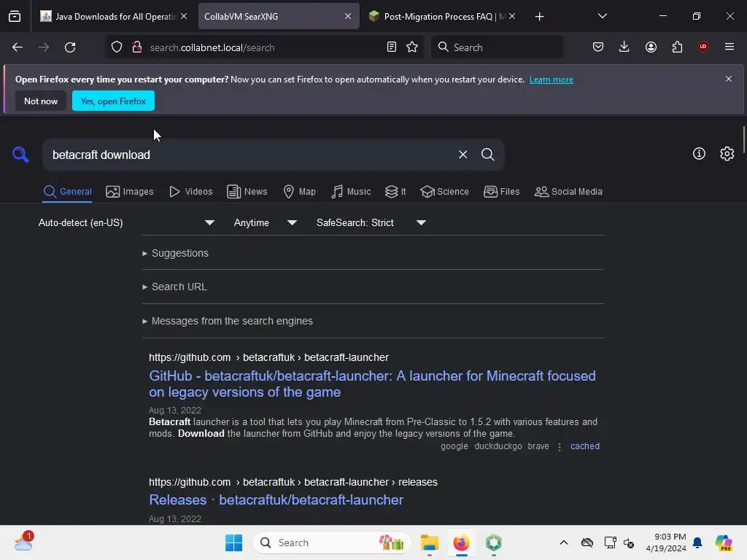The height and width of the screenshot is (560, 747).
Task: Clear the betacraft download query
Action: click(462, 155)
